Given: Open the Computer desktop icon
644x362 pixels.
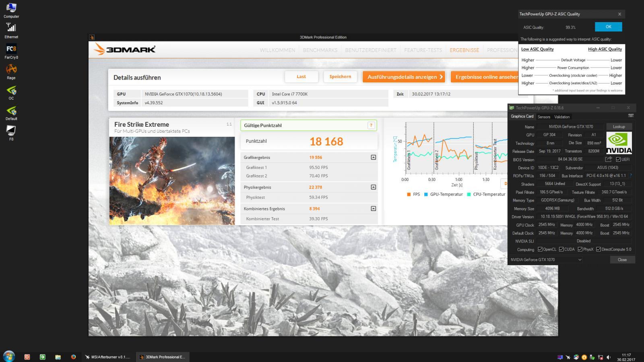Looking at the screenshot, I should click(11, 10).
